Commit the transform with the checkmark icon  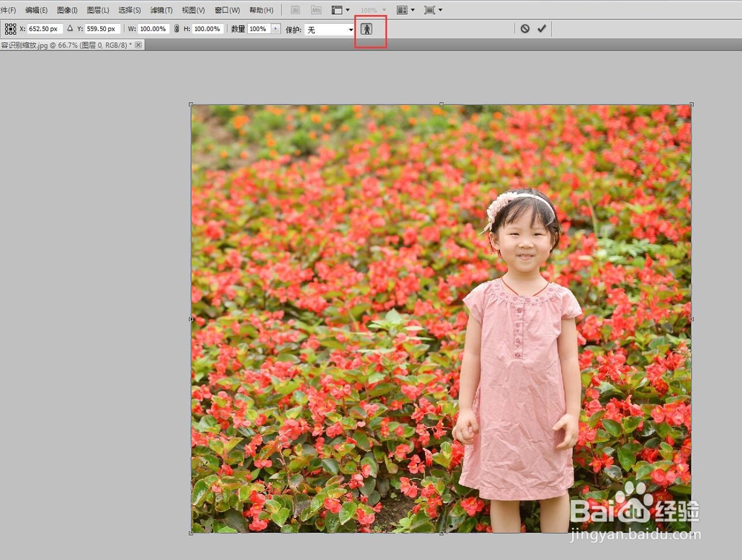[542, 29]
